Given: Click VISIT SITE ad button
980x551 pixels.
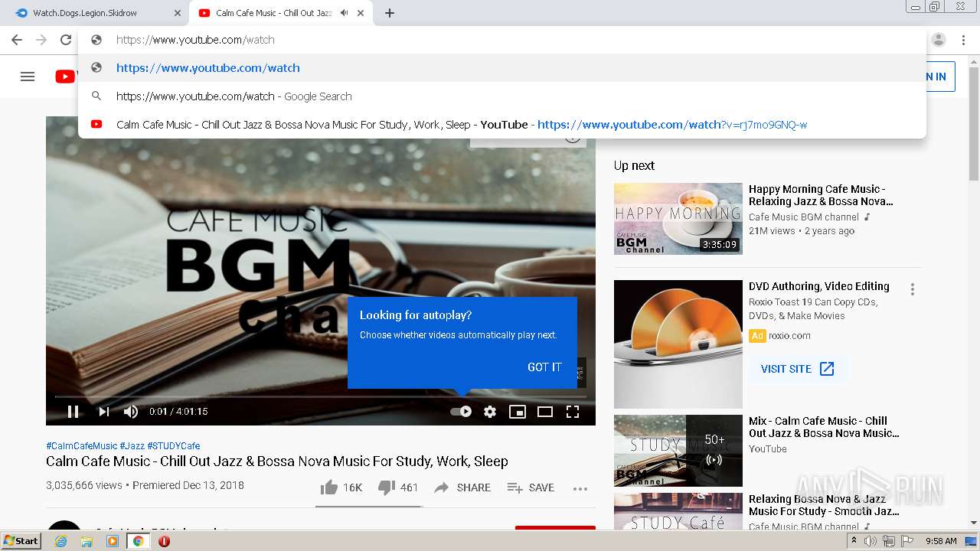Looking at the screenshot, I should click(797, 369).
